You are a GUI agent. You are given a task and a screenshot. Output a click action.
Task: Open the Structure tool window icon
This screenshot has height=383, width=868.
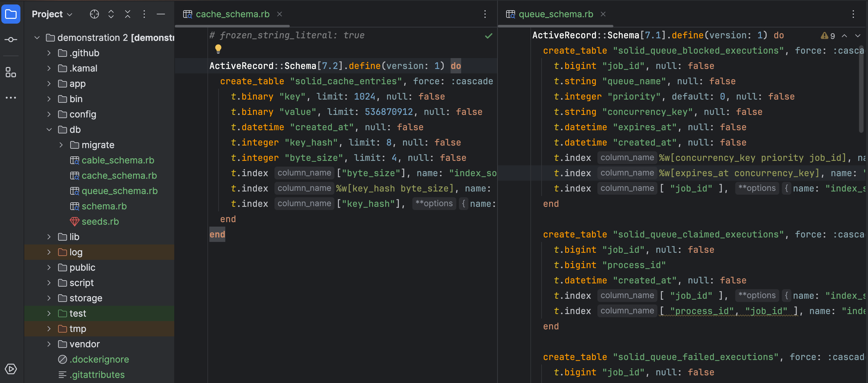11,72
